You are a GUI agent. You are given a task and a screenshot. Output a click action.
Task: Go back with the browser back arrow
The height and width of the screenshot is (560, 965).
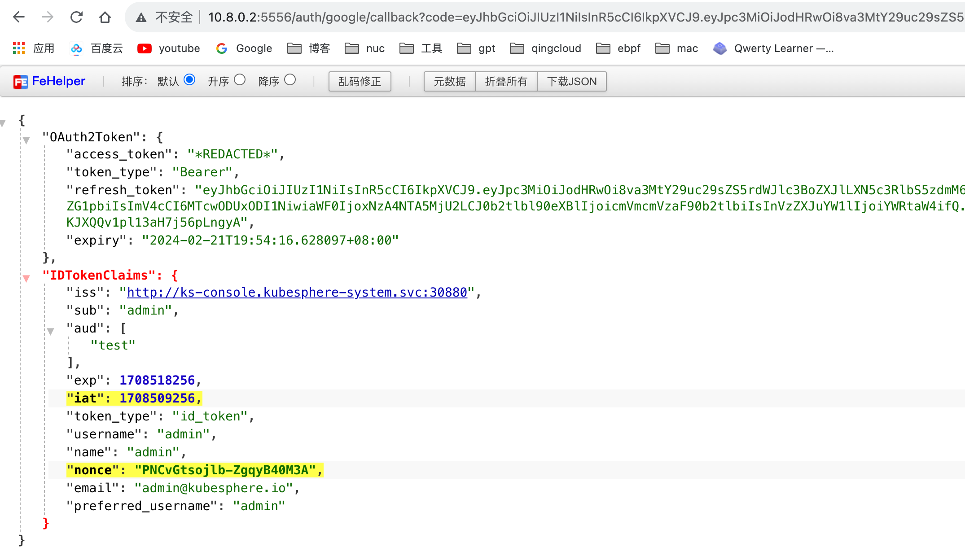pyautogui.click(x=19, y=17)
